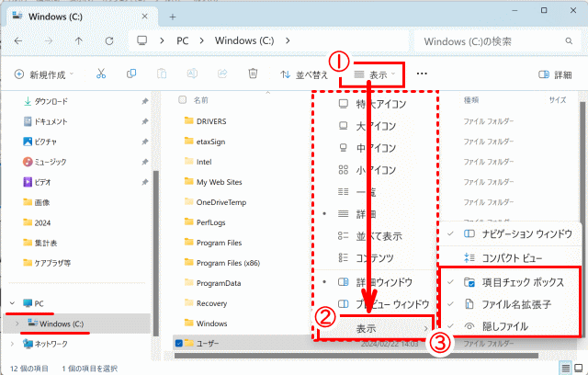Go up one folder level

tap(78, 40)
